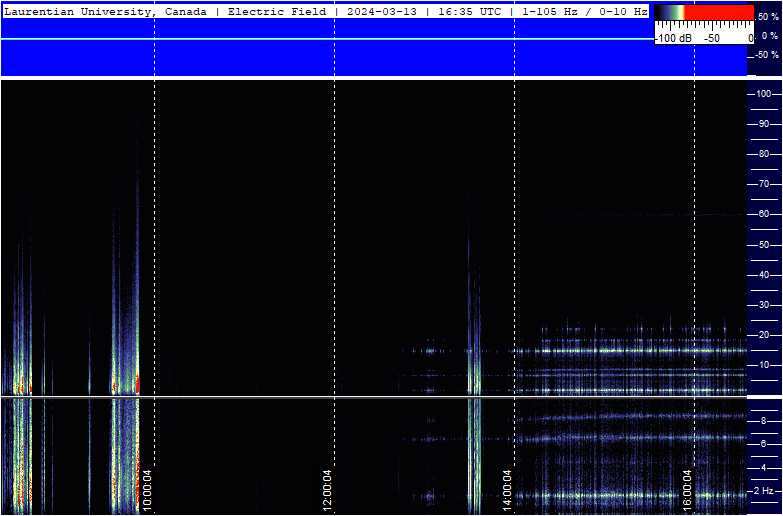Click the 2024-03-13 date in the header

click(x=382, y=11)
